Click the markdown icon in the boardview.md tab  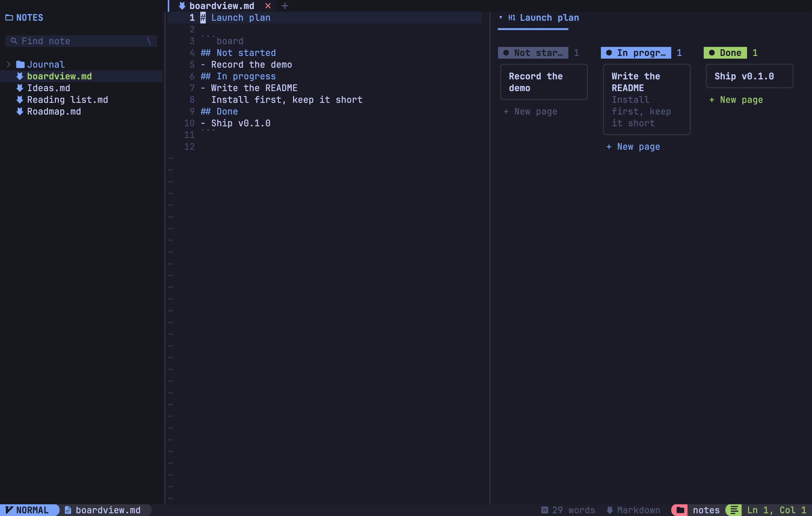(x=182, y=6)
